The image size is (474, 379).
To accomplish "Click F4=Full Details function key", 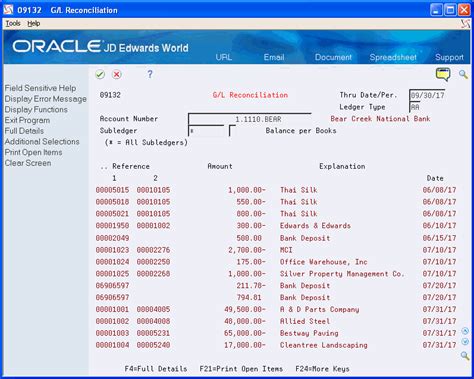I will [156, 369].
